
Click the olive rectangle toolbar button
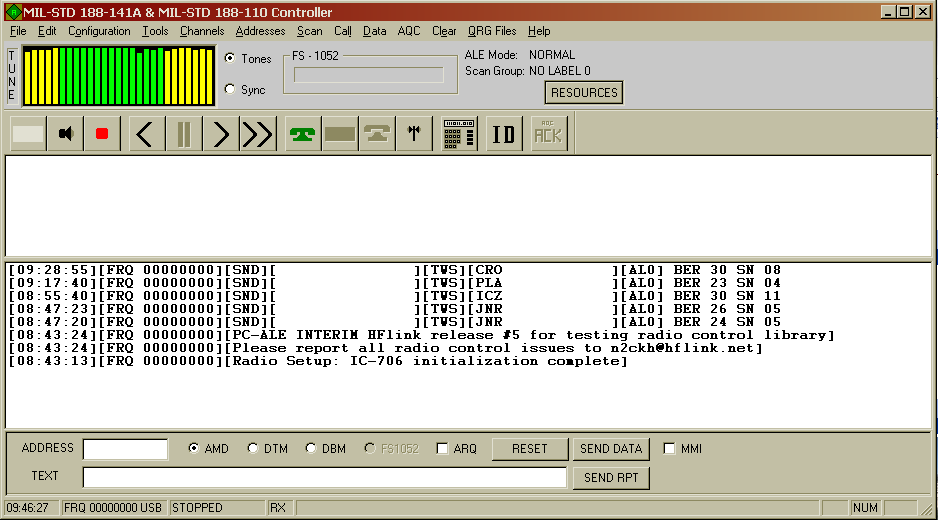click(x=340, y=134)
